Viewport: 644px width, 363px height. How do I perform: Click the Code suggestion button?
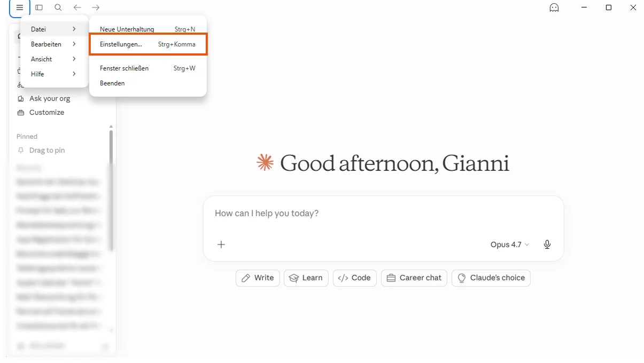(354, 278)
